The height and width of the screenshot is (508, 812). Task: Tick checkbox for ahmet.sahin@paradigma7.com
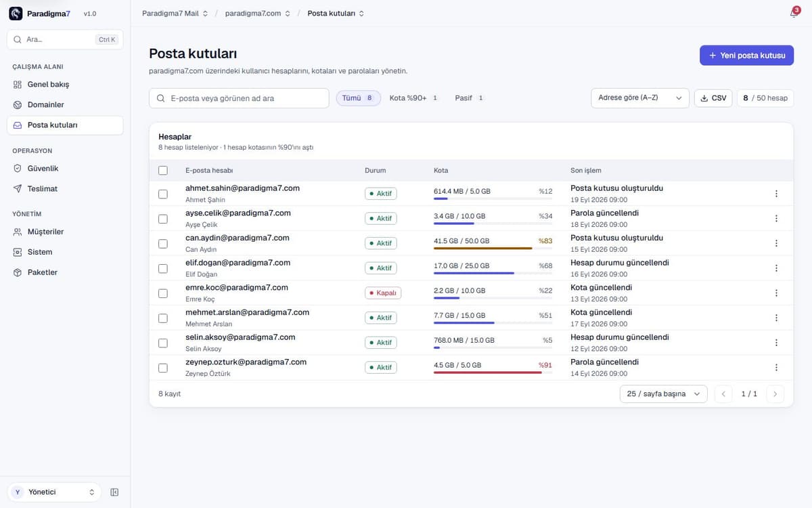(x=163, y=194)
